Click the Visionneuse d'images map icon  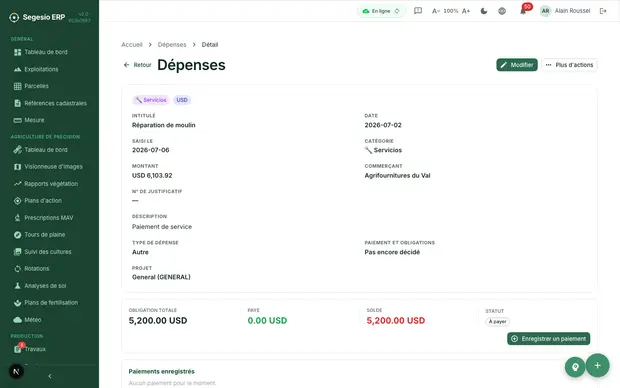(x=17, y=167)
